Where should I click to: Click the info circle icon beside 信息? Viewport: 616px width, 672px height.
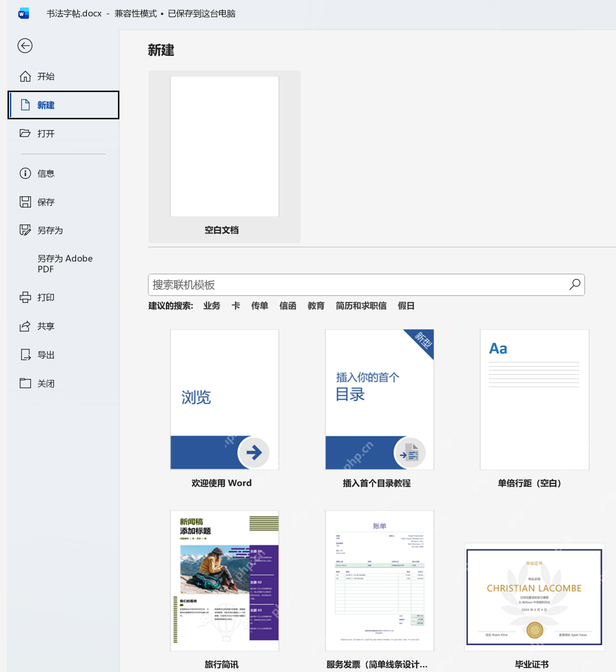click(25, 173)
